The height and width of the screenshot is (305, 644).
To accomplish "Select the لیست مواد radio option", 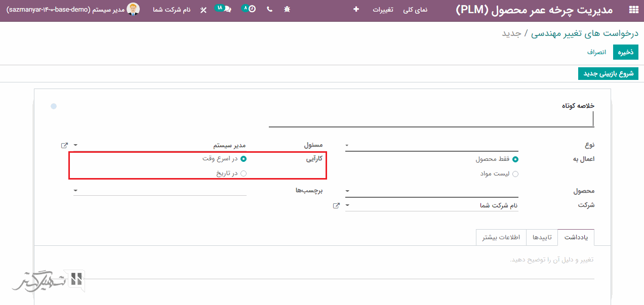I will coord(515,174).
